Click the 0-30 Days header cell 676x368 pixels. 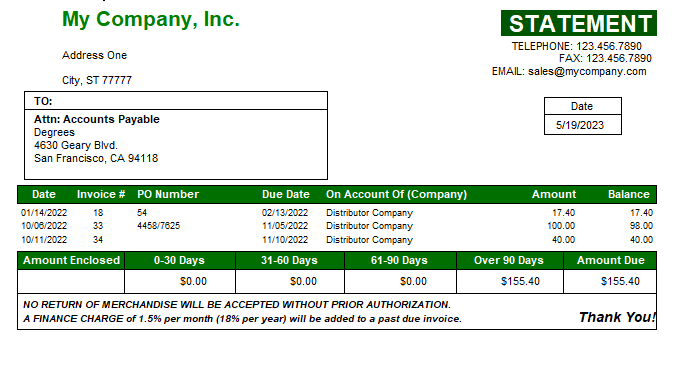179,260
